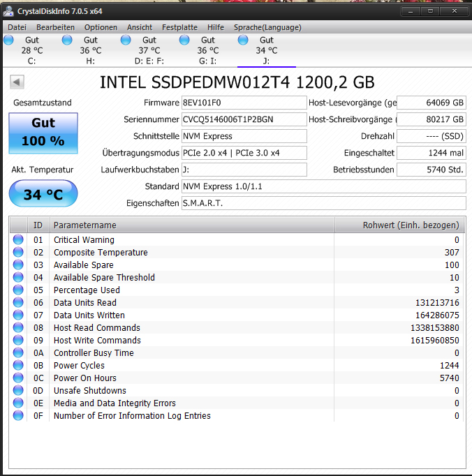Click the Schnittstelle field NVM Express
The width and height of the screenshot is (472, 476).
click(x=244, y=136)
